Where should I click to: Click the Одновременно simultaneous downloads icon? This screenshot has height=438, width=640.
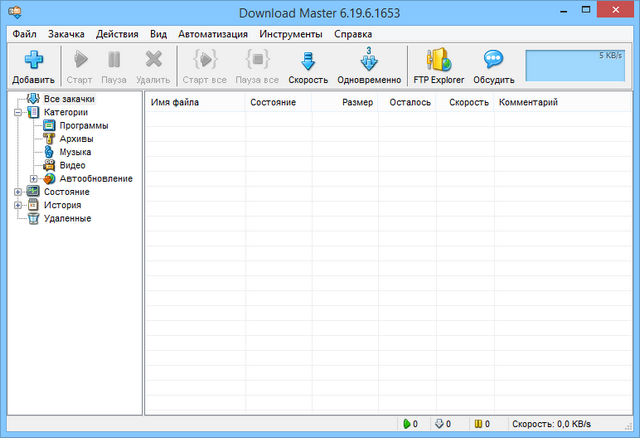pos(369,60)
